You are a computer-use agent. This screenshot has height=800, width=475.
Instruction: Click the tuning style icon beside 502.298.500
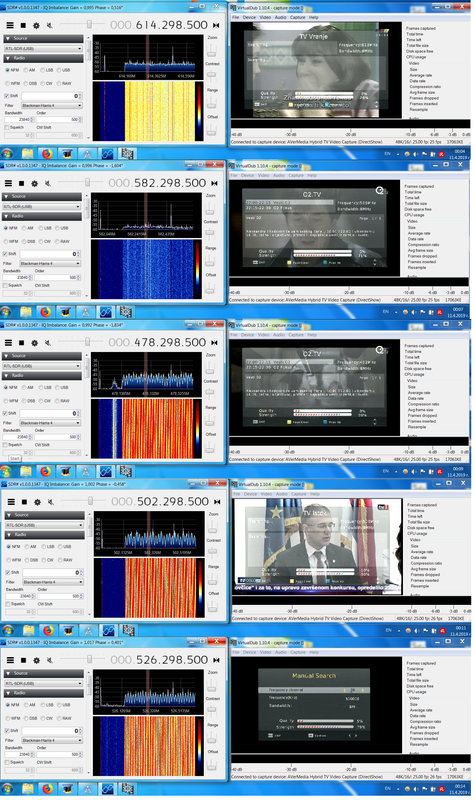point(217,502)
